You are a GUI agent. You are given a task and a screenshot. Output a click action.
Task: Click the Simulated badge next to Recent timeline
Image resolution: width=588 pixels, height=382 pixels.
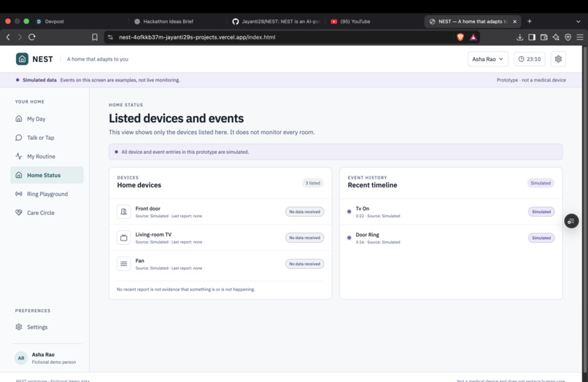[541, 183]
